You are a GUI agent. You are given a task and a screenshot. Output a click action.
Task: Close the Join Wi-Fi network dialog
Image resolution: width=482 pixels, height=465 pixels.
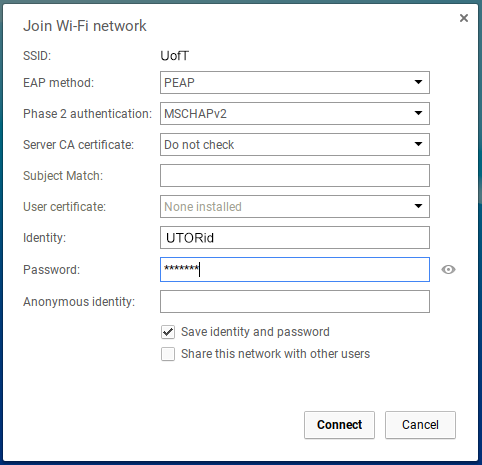464,18
